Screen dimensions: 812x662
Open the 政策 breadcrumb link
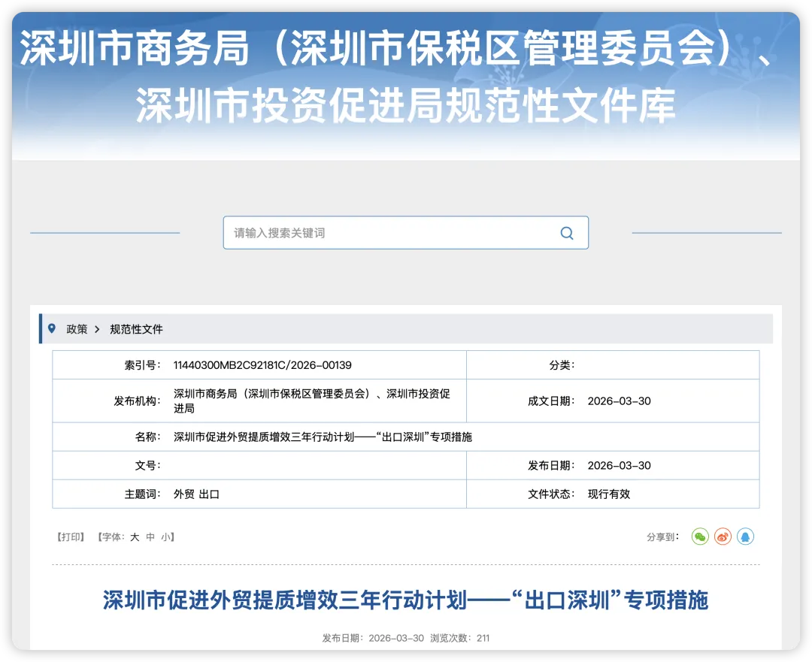pyautogui.click(x=77, y=329)
